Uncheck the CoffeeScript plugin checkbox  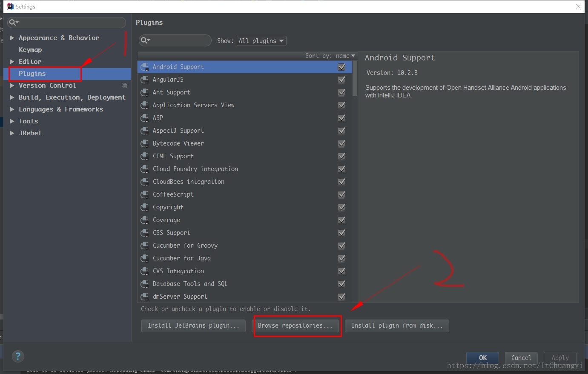pyautogui.click(x=341, y=194)
